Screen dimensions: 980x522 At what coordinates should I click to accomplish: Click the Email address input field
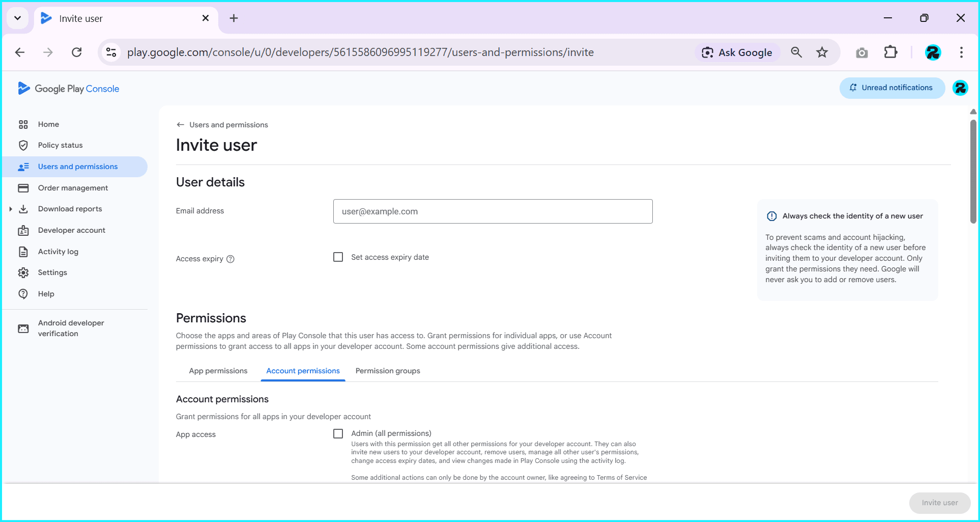(x=493, y=211)
